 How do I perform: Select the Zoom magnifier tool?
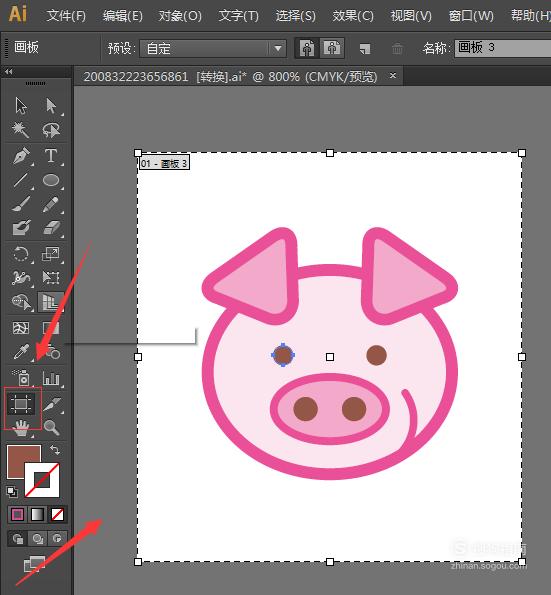(x=51, y=427)
